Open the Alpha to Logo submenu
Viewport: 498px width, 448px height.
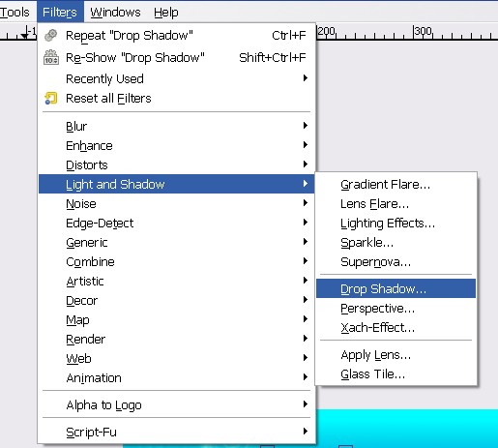176,404
